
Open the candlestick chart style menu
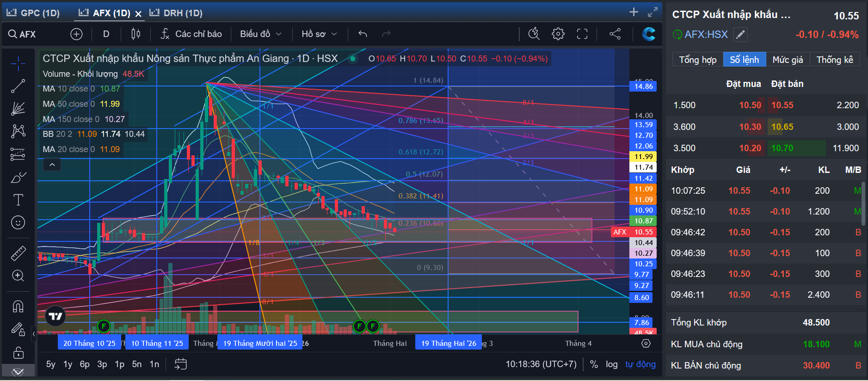click(135, 34)
